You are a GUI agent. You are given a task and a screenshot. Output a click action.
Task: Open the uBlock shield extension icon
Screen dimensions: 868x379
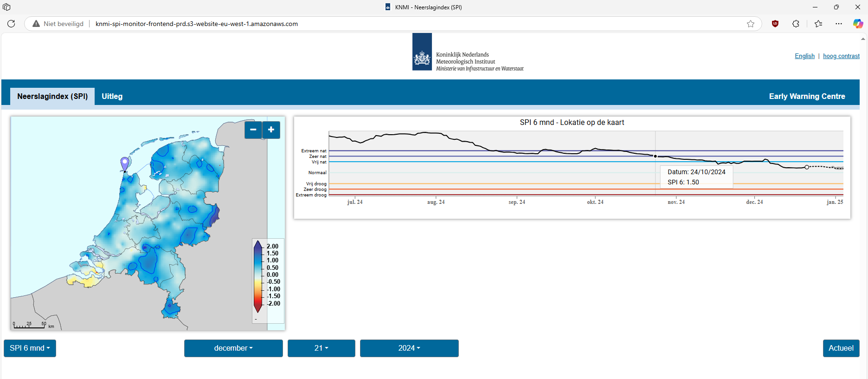coord(775,24)
